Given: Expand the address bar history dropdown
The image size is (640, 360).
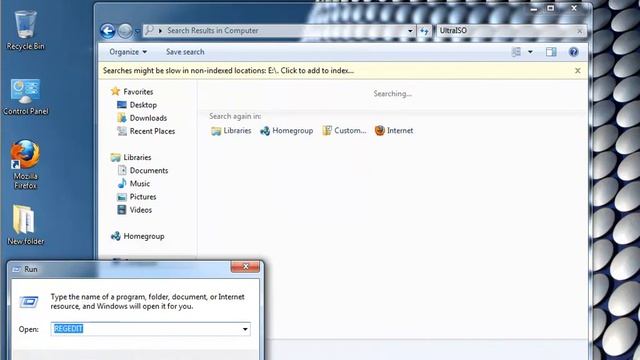Looking at the screenshot, I should 410,31.
